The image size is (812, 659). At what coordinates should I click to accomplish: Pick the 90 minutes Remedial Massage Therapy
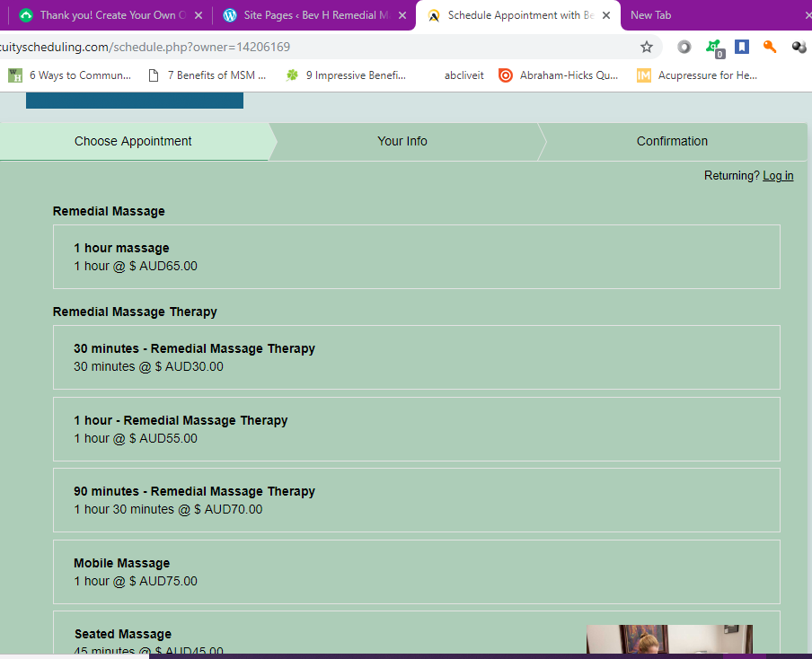point(417,500)
